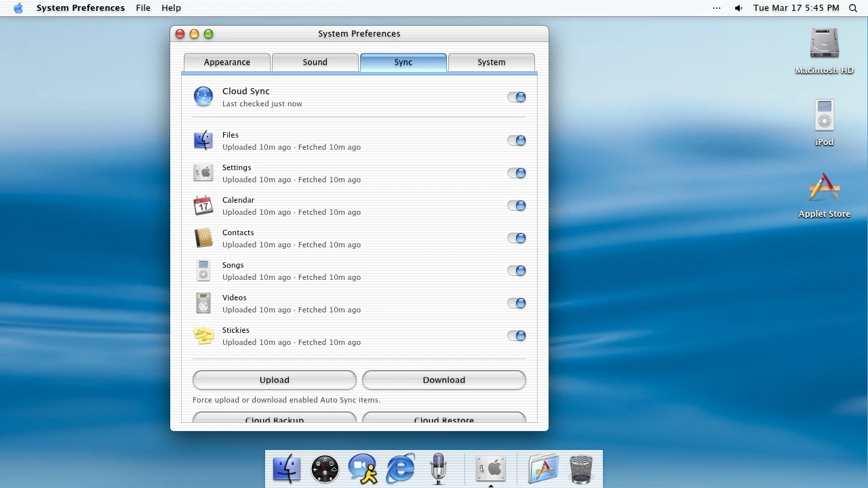Open the Applications folder dock icon
Screen dimensions: 868x488
coord(543,468)
